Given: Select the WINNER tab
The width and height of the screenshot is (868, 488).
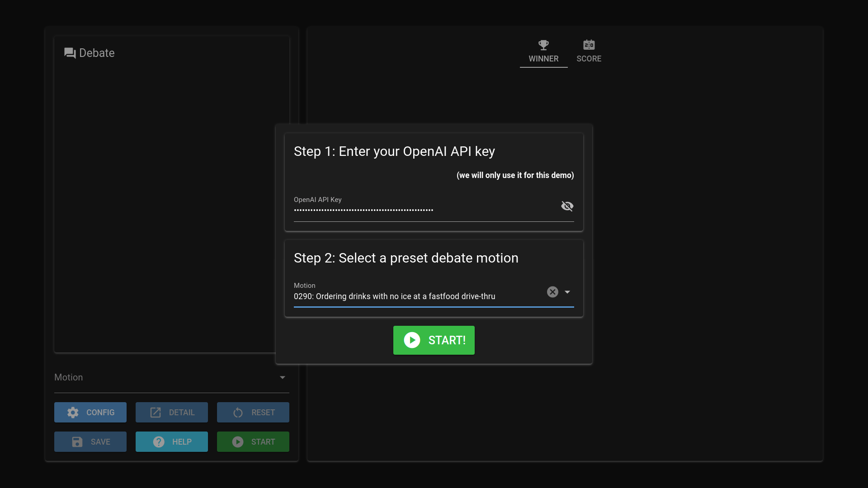Looking at the screenshot, I should tap(543, 58).
